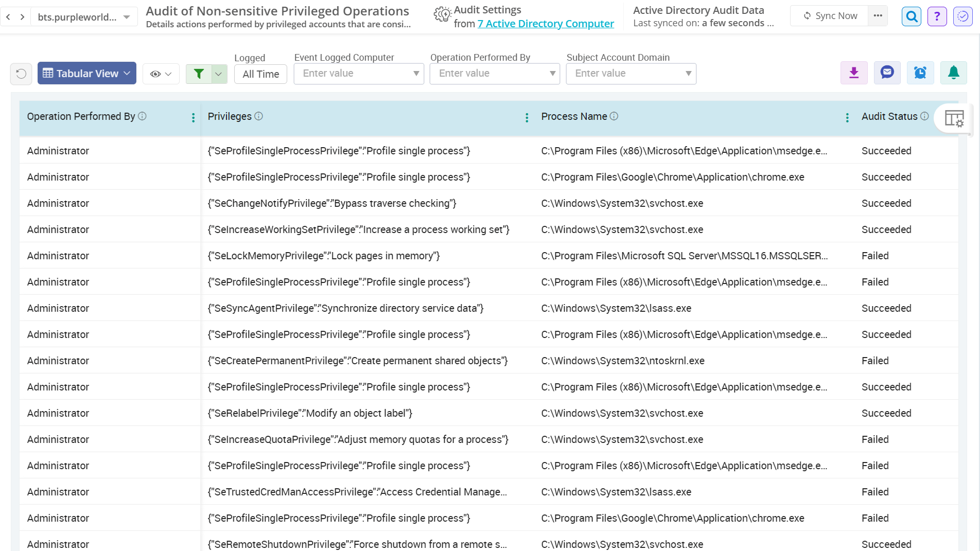Click info icon beside Operation Performed By header
Viewport: 980px width, 551px height.
click(x=143, y=116)
